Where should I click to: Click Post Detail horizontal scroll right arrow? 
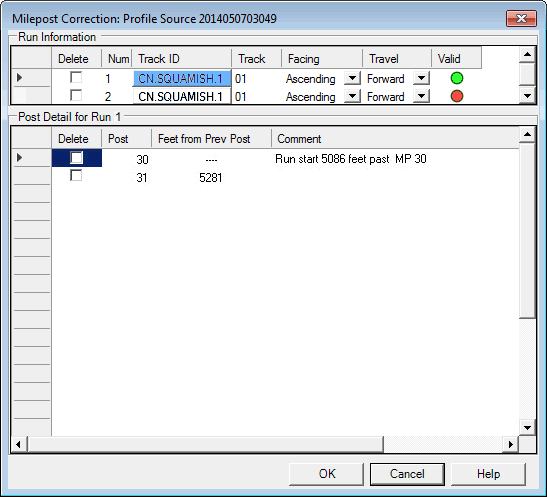point(511,444)
